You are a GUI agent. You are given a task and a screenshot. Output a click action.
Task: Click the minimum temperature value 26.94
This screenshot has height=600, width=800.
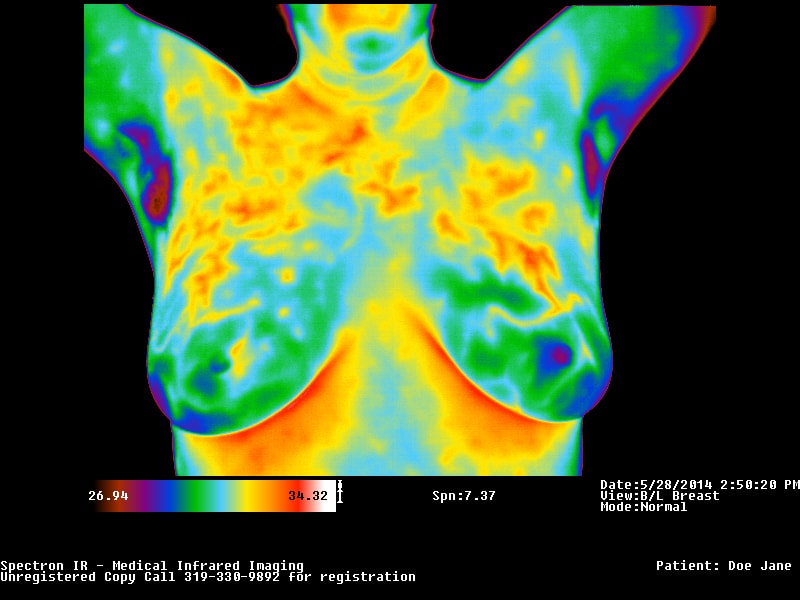click(108, 495)
